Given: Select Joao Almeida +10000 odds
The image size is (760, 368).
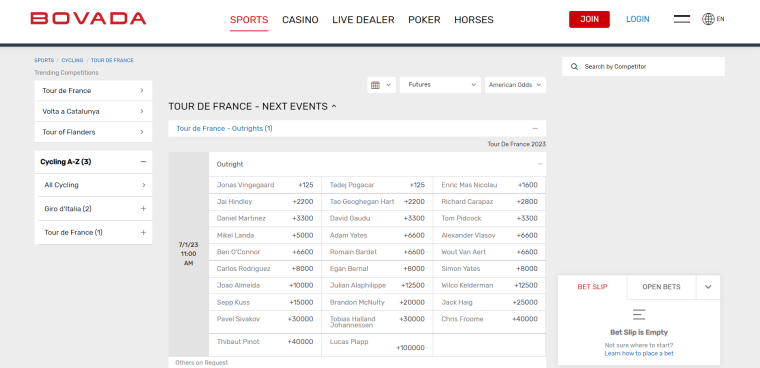Looking at the screenshot, I should [x=265, y=286].
